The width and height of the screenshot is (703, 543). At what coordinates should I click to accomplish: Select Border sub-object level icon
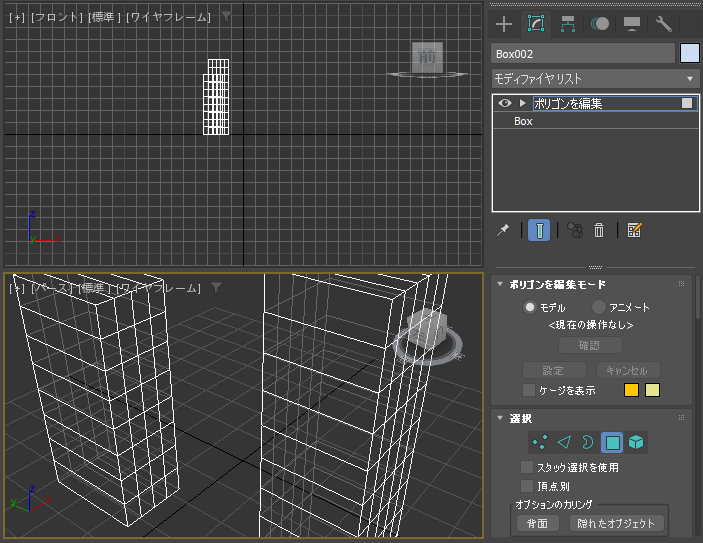point(588,443)
